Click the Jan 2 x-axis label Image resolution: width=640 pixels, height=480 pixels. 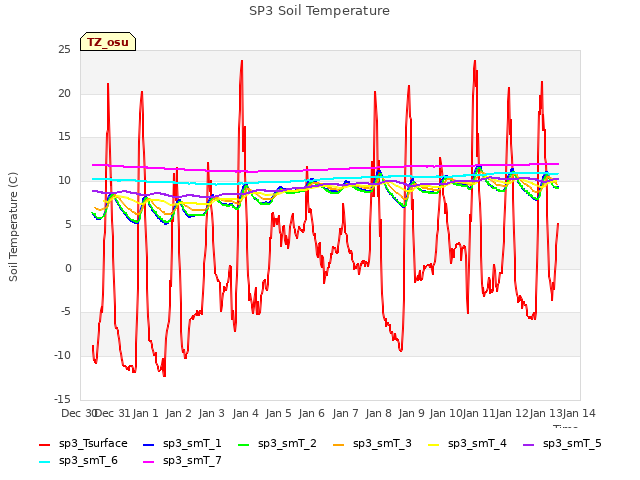click(x=178, y=413)
